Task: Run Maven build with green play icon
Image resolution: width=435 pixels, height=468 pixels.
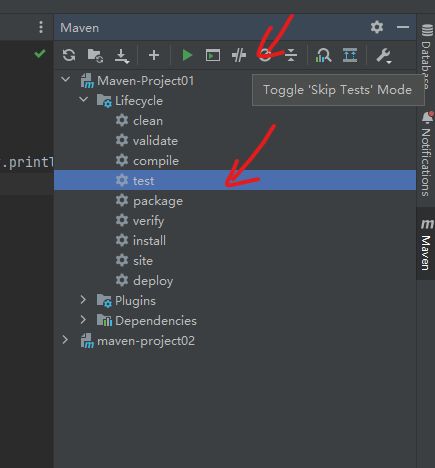Action: [x=187, y=55]
